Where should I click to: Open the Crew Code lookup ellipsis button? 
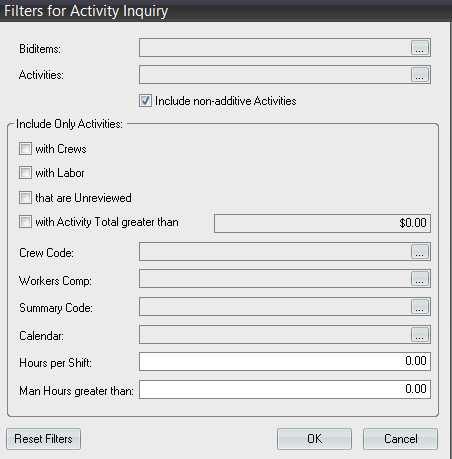420,252
